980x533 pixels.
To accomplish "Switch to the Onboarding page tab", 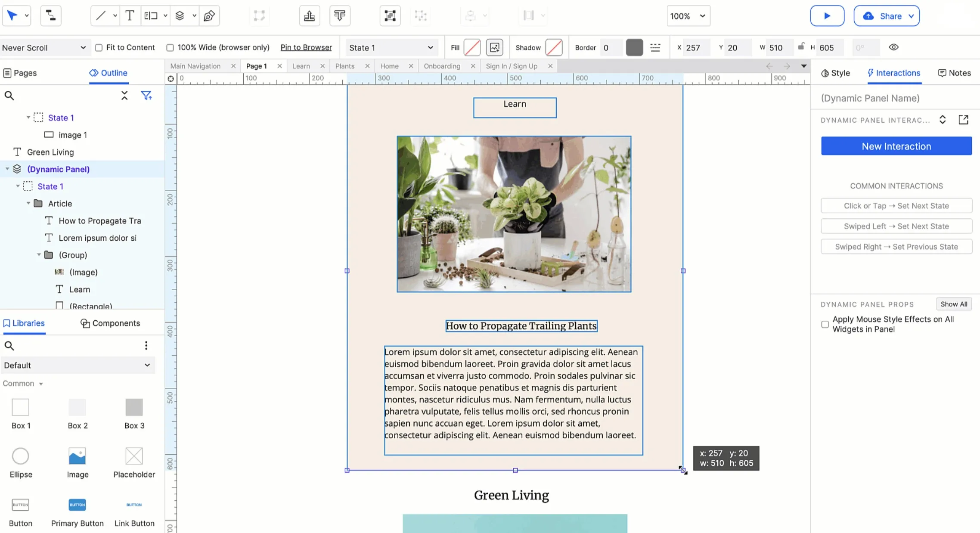I will point(442,66).
